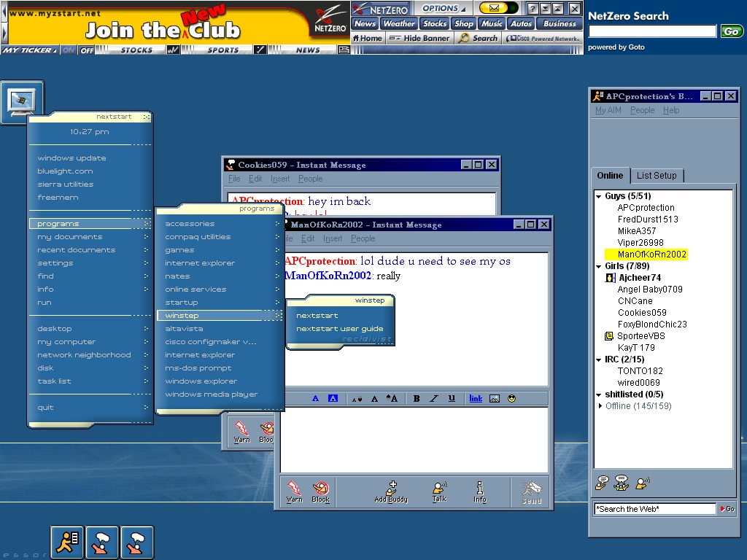The image size is (747, 560).
Task: Click the background color A icon
Action: pos(333,399)
